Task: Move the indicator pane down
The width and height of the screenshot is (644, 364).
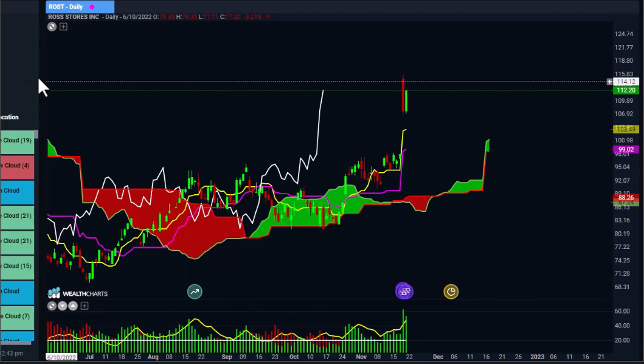Action: click(63, 306)
